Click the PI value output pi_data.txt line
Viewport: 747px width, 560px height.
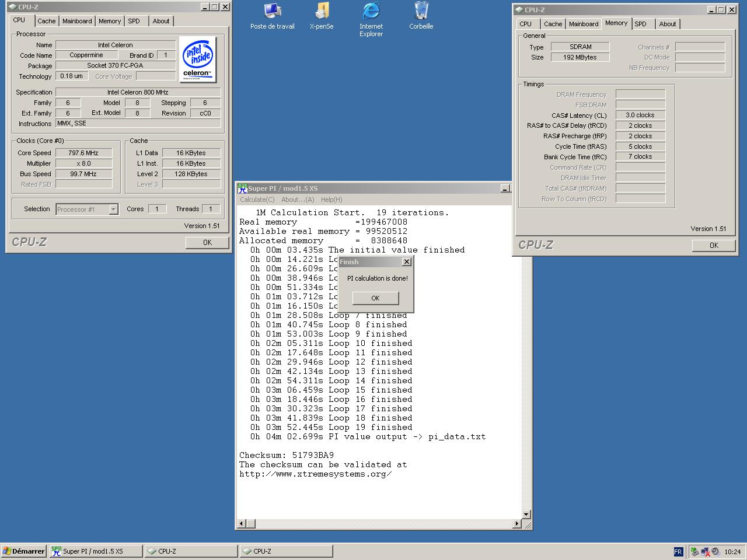coord(368,437)
